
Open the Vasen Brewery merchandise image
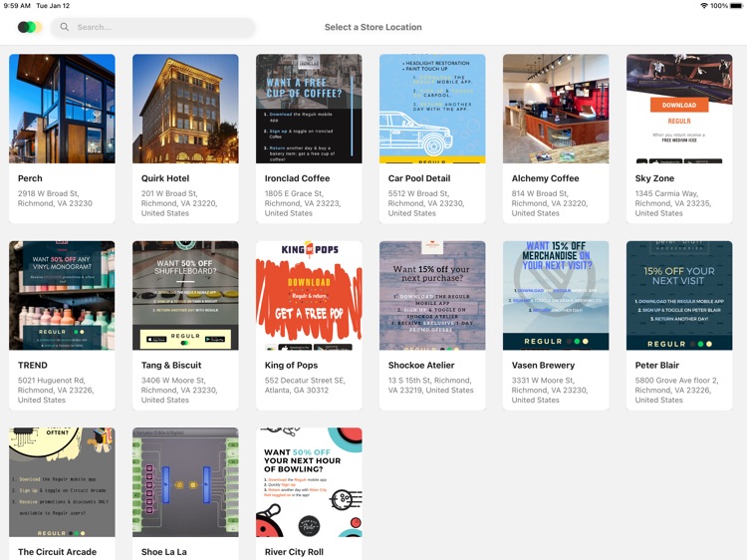tap(556, 296)
